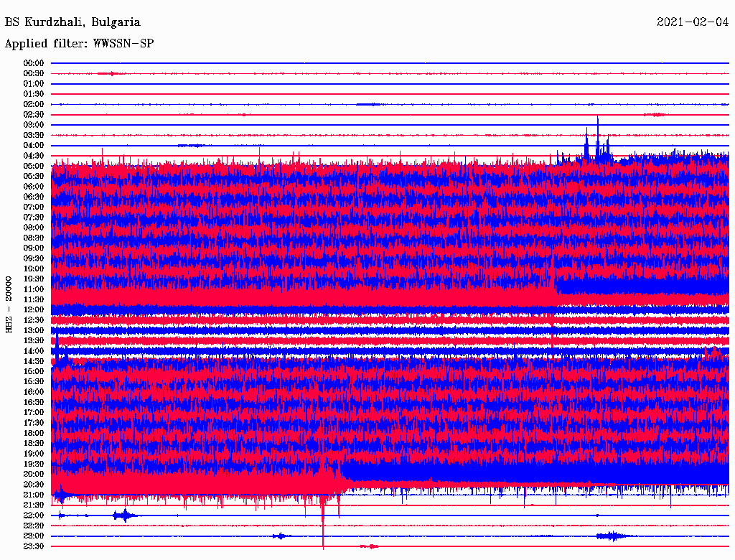
Task: Click the 06:30 time label
Action: pos(34,197)
